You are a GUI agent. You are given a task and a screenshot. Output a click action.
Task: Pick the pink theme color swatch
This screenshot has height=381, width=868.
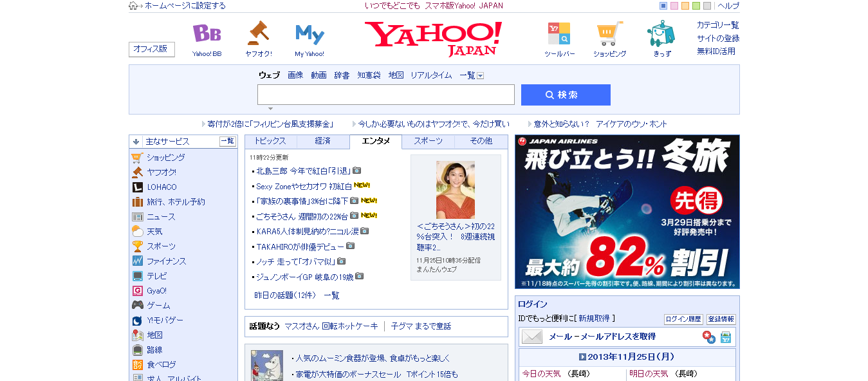click(x=674, y=6)
